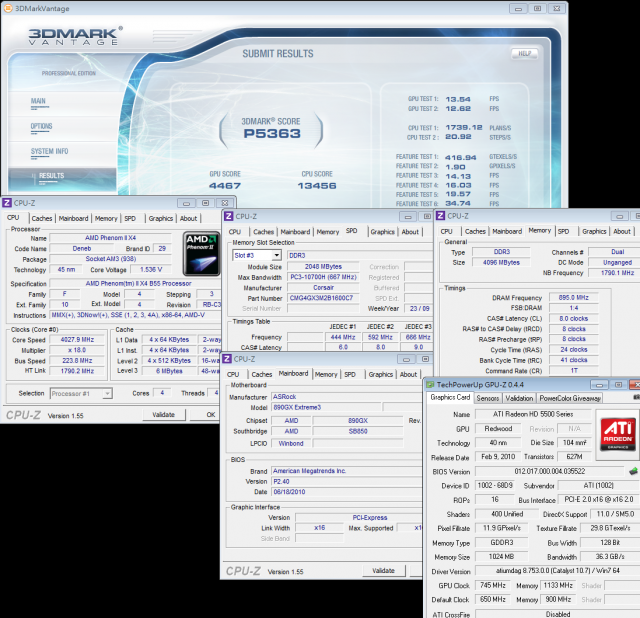Click the Module Size 2048 MBytes field
Image resolution: width=640 pixels, height=618 pixels.
click(323, 267)
